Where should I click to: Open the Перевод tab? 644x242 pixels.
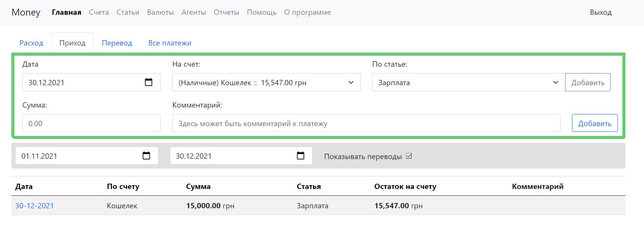(117, 43)
